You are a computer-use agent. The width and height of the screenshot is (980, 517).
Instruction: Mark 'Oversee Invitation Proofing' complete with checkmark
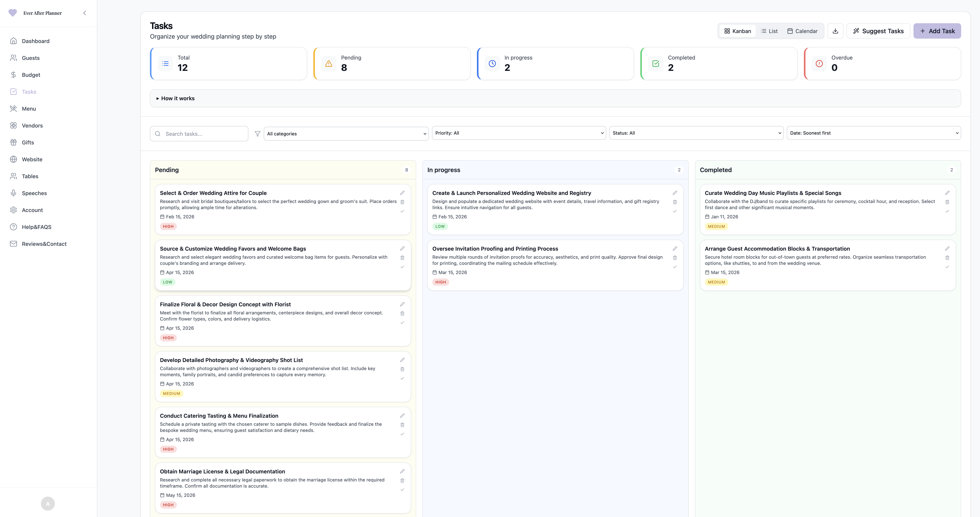click(x=675, y=267)
